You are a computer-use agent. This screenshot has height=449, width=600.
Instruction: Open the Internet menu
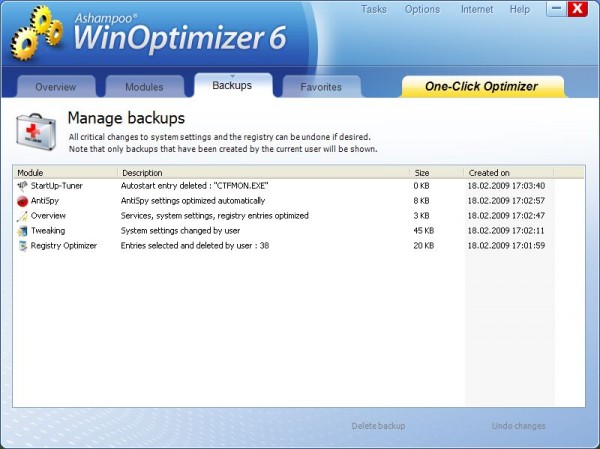(477, 9)
